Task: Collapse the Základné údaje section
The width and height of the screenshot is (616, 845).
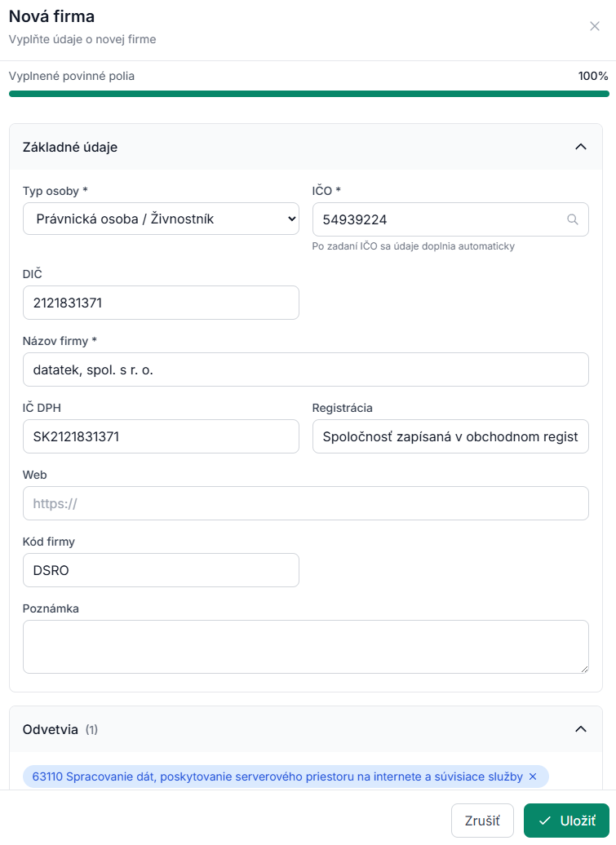Action: click(580, 147)
